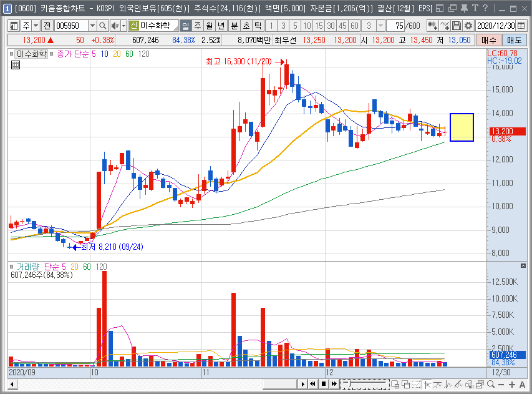Expand the 이수화학 name field corner arrow

(176, 28)
